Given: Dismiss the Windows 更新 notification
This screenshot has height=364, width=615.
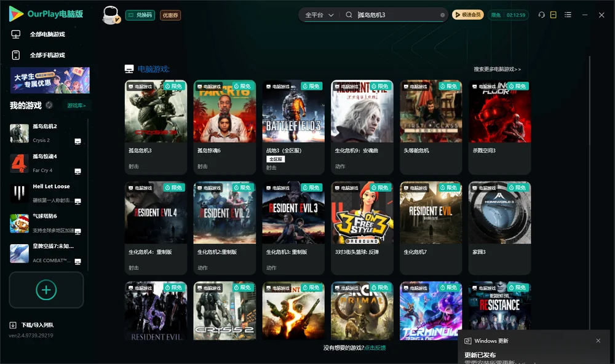Looking at the screenshot, I should coord(598,341).
